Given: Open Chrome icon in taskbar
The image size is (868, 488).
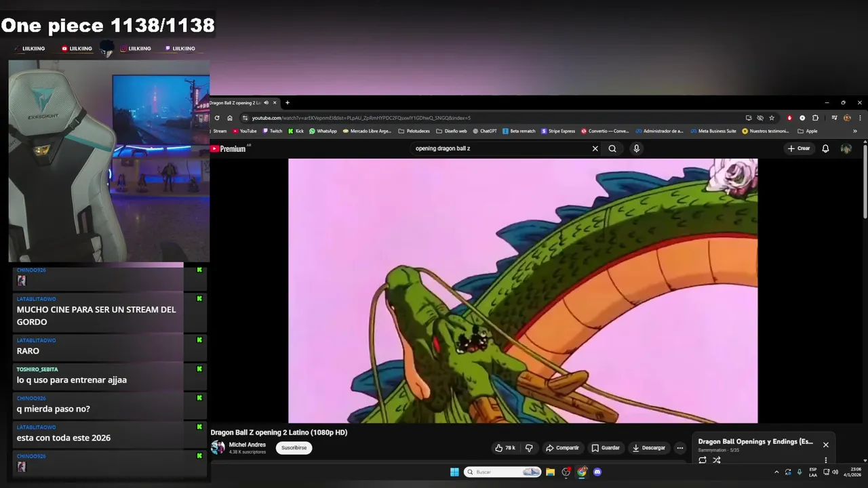Looking at the screenshot, I should click(x=582, y=472).
